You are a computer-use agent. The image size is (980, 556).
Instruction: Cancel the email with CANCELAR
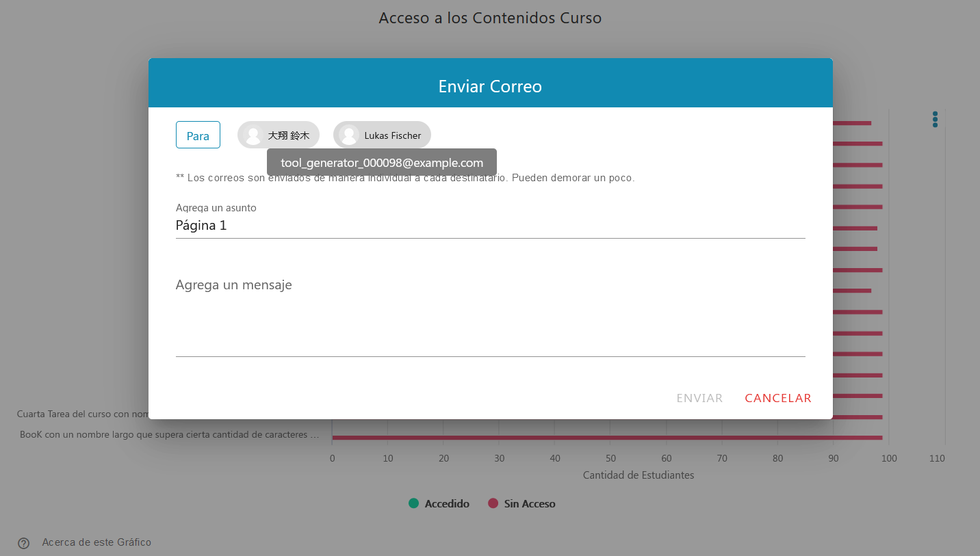[778, 398]
